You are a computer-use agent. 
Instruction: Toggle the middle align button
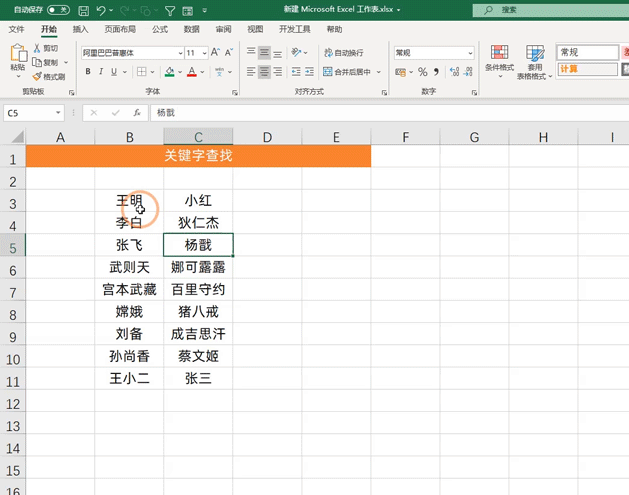click(x=264, y=52)
